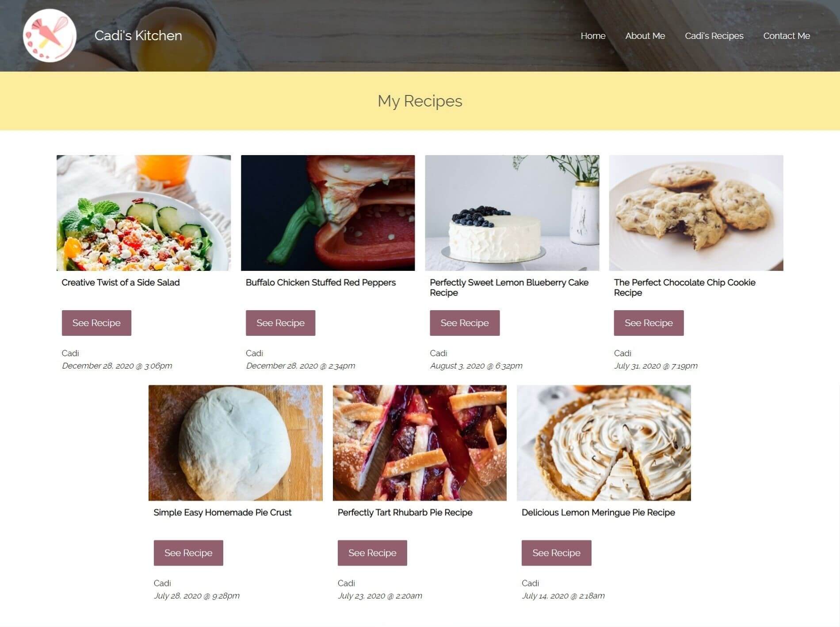Open the blueberry cake photo thumbnail

512,213
